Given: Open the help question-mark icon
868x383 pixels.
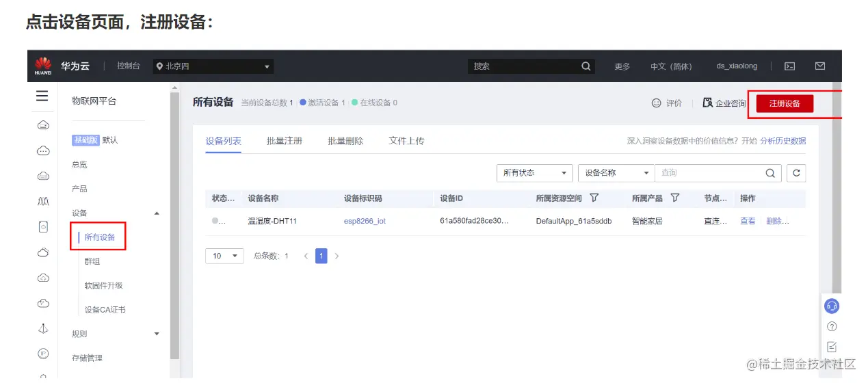Looking at the screenshot, I should tap(832, 327).
